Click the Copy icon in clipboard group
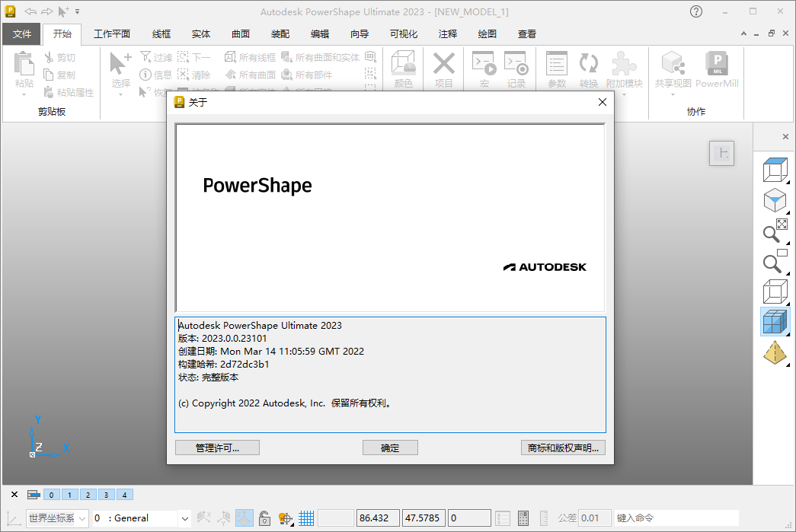 tap(49, 75)
